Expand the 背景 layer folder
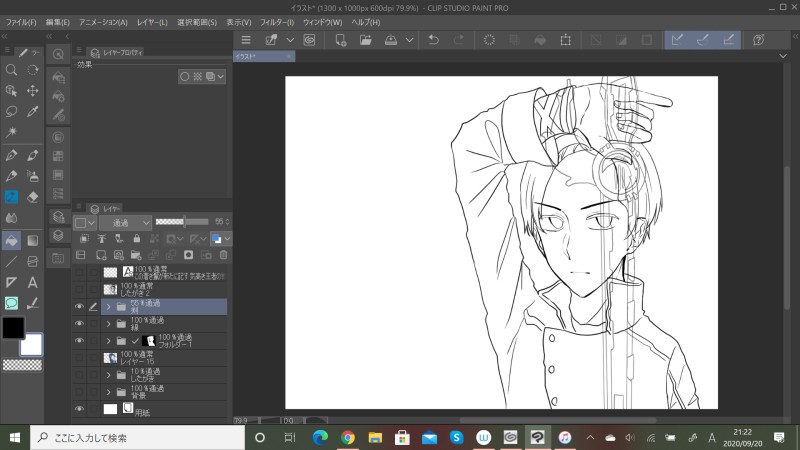 point(108,391)
